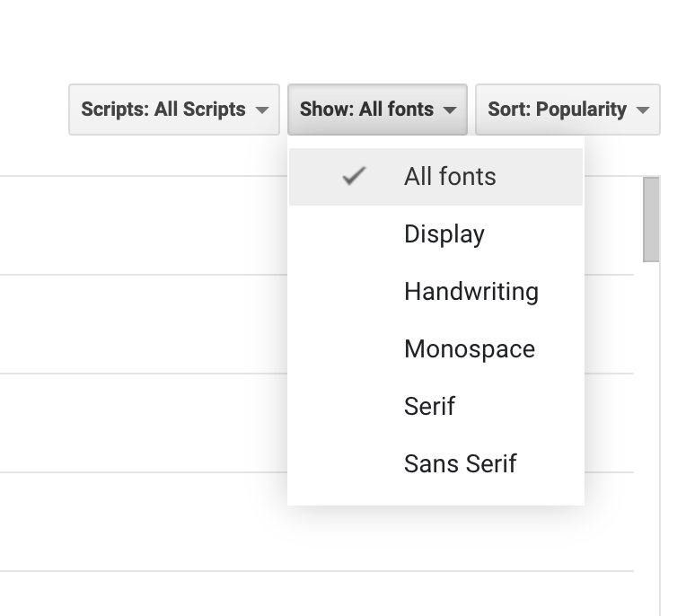This screenshot has height=616, width=695.
Task: Click the caret arrow on Sort dropdown
Action: coord(642,110)
